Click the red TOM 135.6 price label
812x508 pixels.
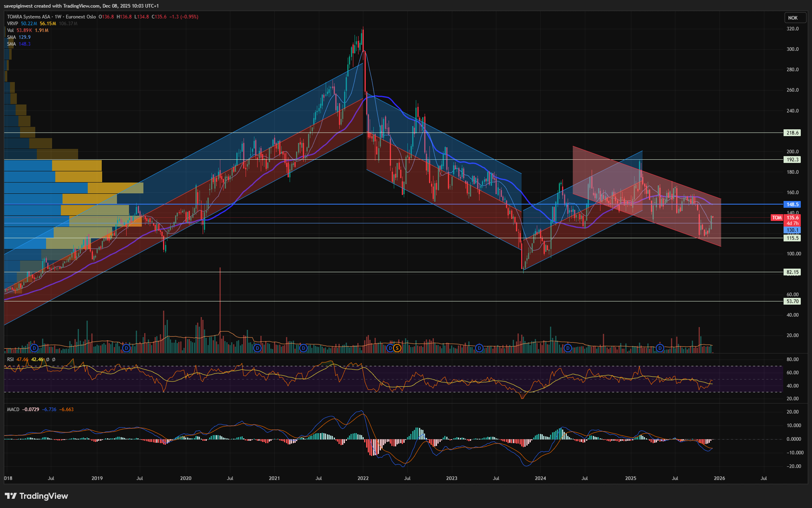785,218
